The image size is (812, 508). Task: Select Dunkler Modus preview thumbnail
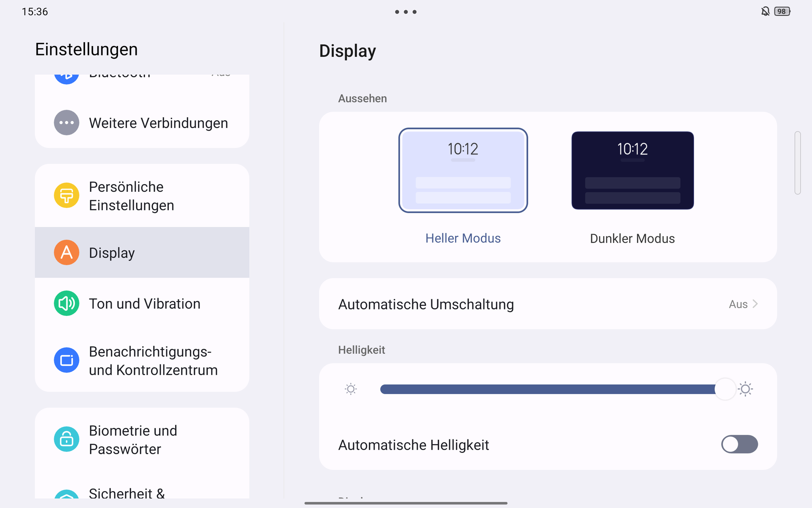[632, 170]
